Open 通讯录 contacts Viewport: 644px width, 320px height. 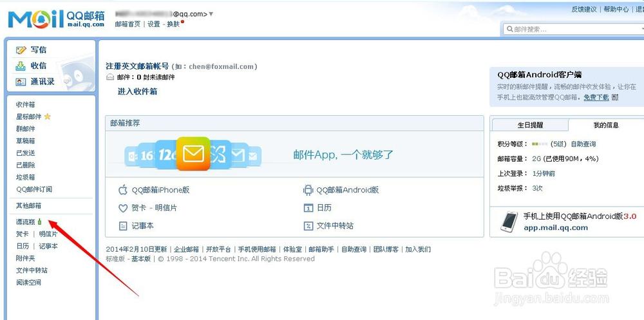pyautogui.click(x=43, y=82)
